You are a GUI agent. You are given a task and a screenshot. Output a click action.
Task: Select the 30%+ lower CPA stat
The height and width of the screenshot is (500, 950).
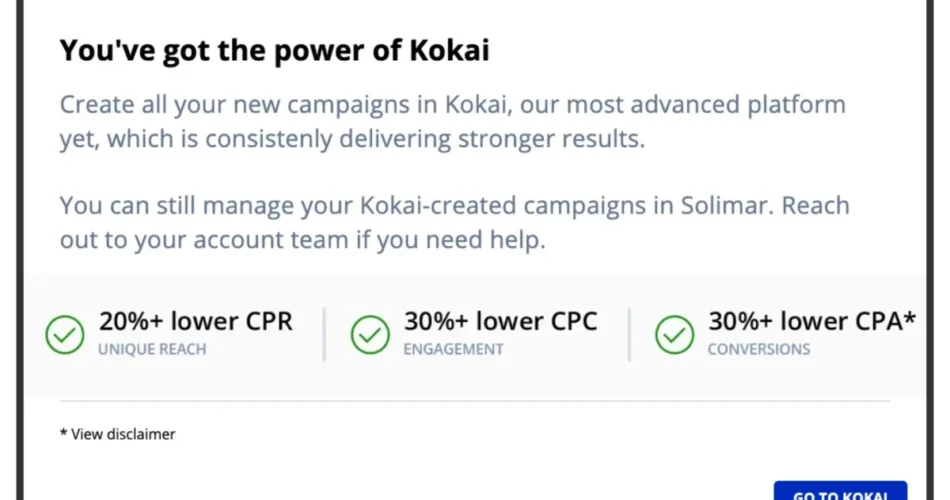tap(812, 321)
